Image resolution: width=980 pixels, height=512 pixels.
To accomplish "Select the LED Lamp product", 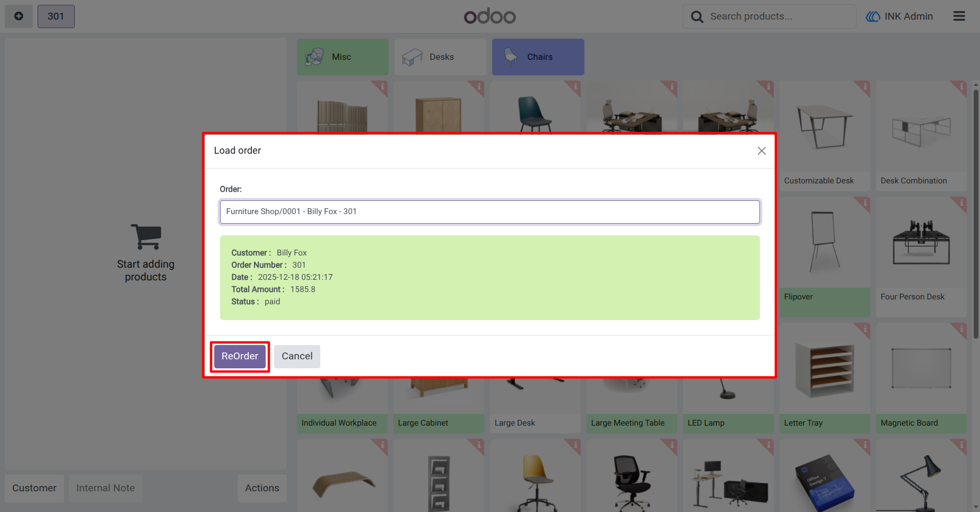I will [728, 407].
